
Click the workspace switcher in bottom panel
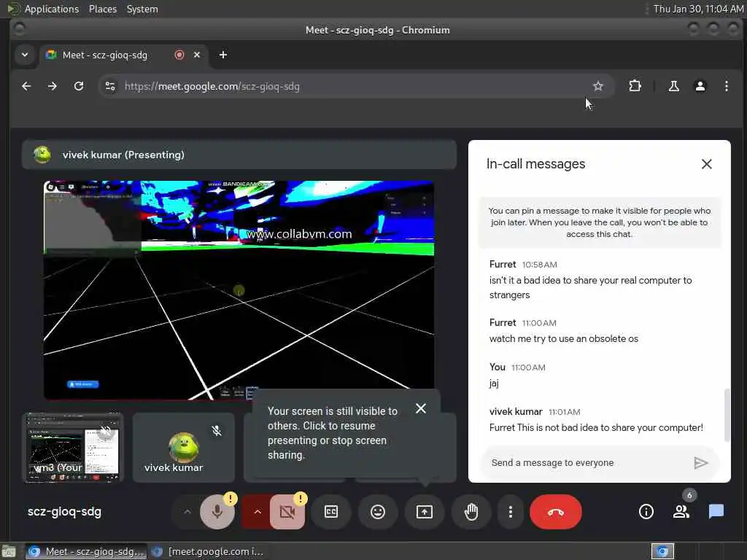[x=662, y=551]
